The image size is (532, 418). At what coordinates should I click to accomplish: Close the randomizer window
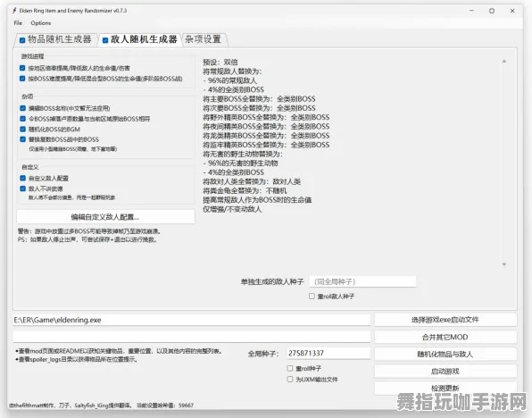(512, 11)
